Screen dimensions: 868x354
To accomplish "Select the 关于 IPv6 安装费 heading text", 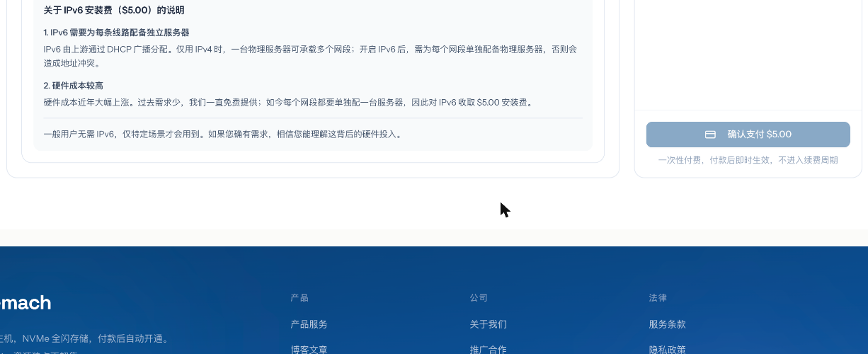I will (x=114, y=11).
